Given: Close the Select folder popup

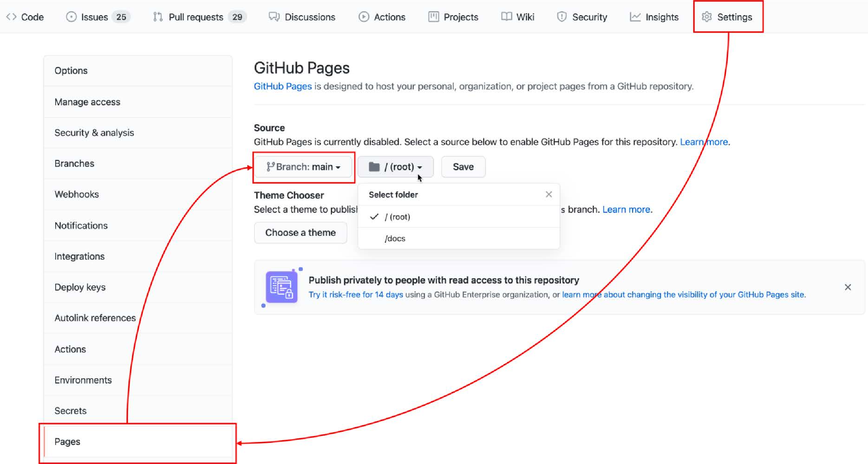Looking at the screenshot, I should [x=548, y=194].
